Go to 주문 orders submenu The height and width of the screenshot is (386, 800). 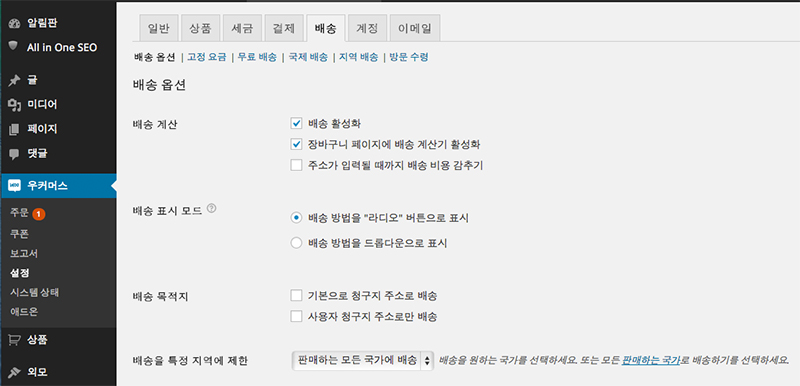click(x=19, y=213)
